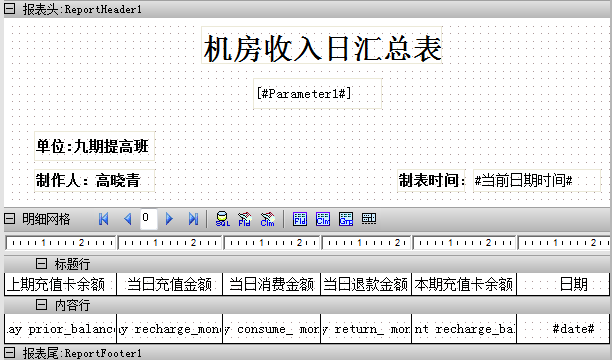The width and height of the screenshot is (612, 360).
Task: Go to the previous record arrow
Action: coord(127,219)
